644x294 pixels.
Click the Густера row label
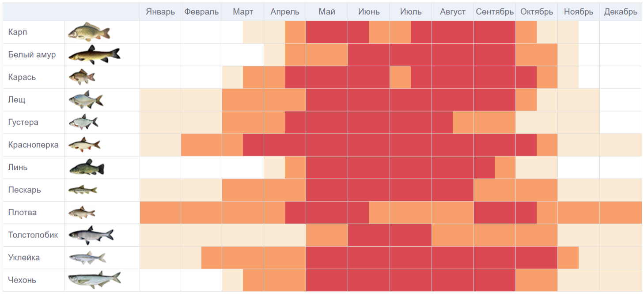tap(23, 122)
